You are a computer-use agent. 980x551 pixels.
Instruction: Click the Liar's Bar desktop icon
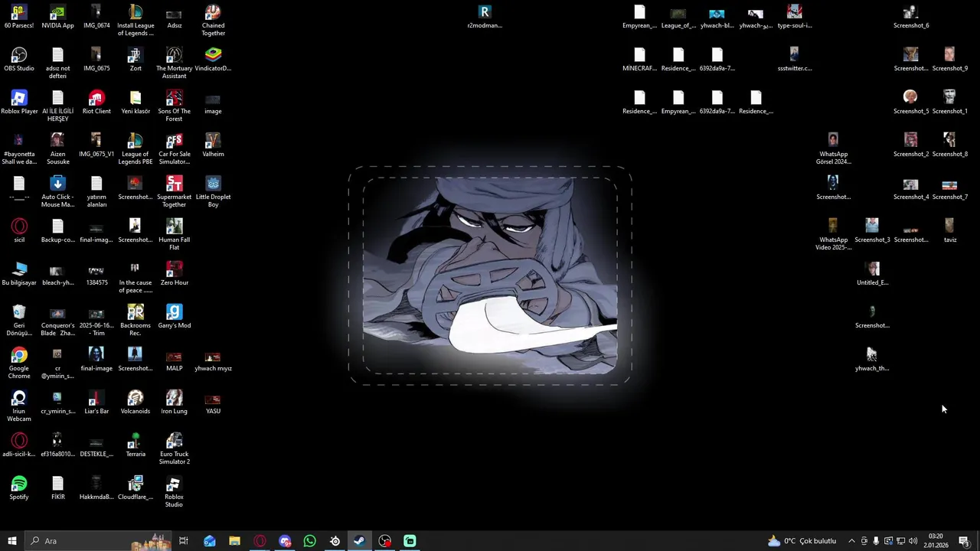click(96, 403)
